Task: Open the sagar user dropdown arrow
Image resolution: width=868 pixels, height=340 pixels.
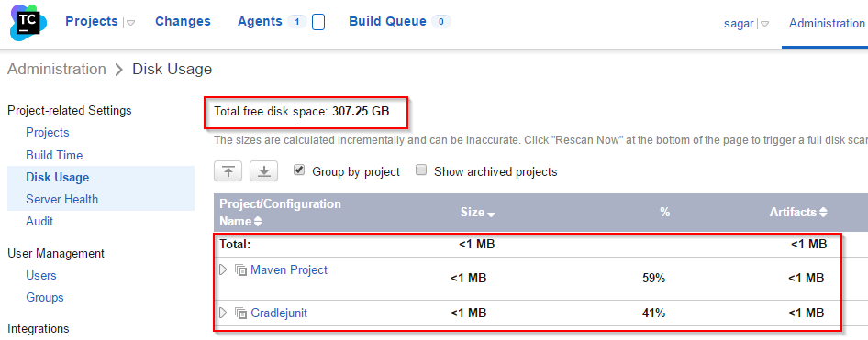Action: [x=764, y=25]
